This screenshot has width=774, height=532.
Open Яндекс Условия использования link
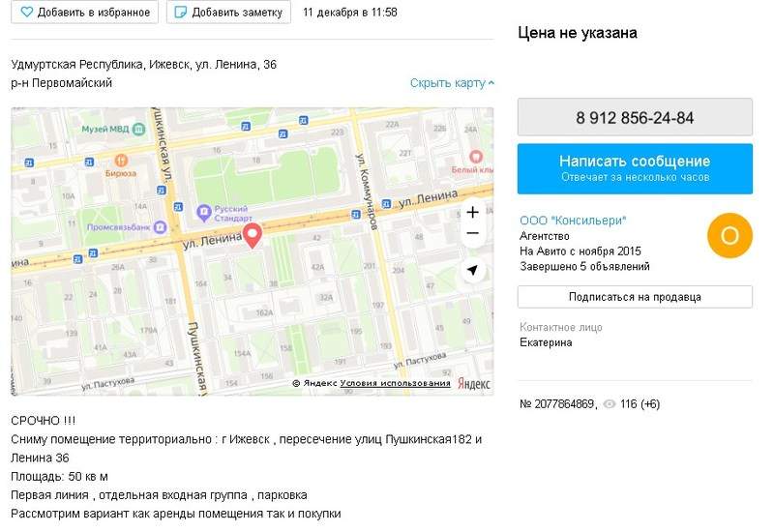point(395,383)
